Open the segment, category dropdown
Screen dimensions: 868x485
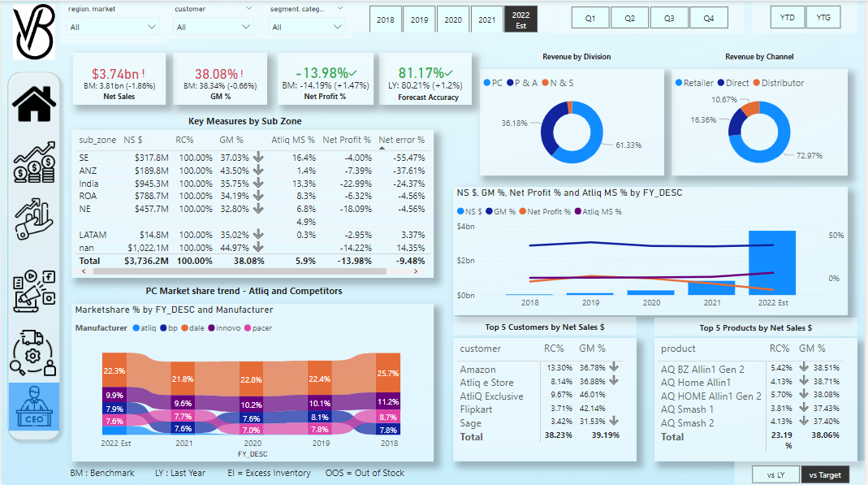(308, 27)
